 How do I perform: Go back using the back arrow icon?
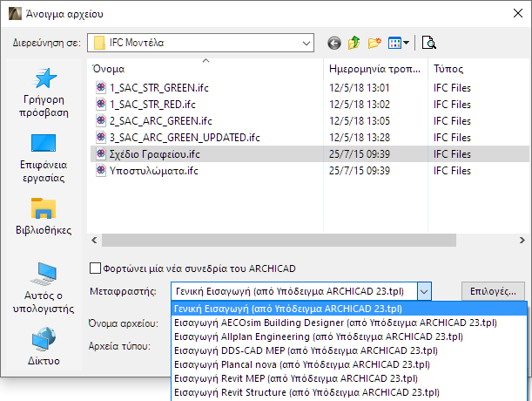[x=334, y=44]
